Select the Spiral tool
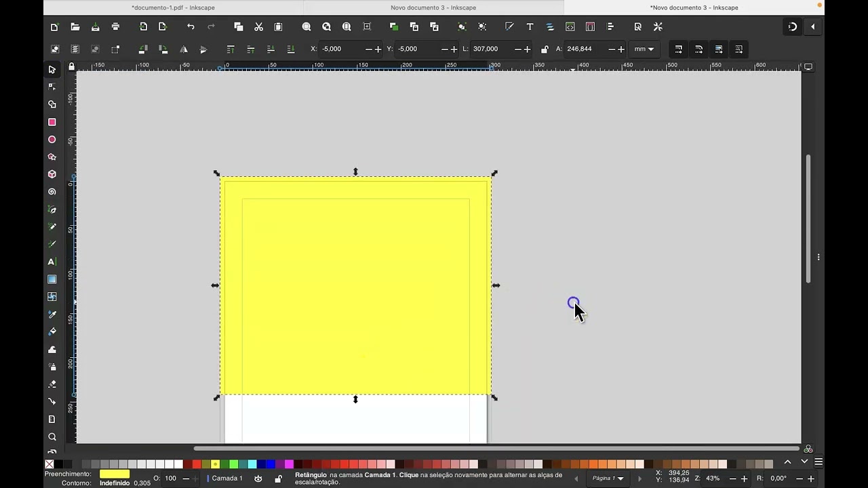This screenshot has width=868, height=488. pos(52,192)
